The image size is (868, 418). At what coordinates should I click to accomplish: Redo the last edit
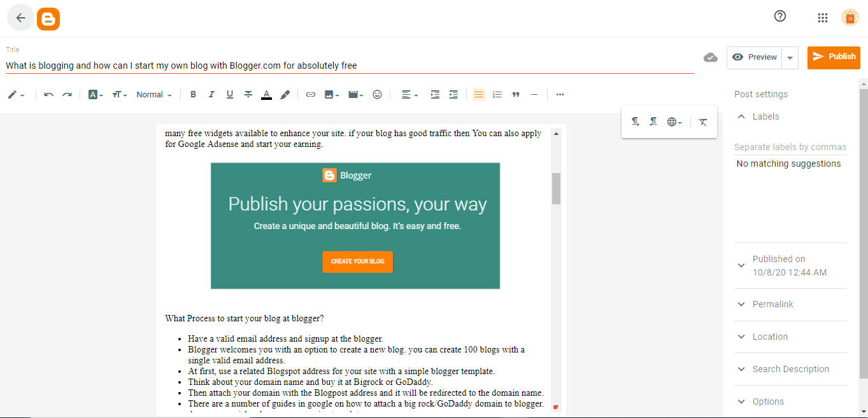click(x=67, y=95)
